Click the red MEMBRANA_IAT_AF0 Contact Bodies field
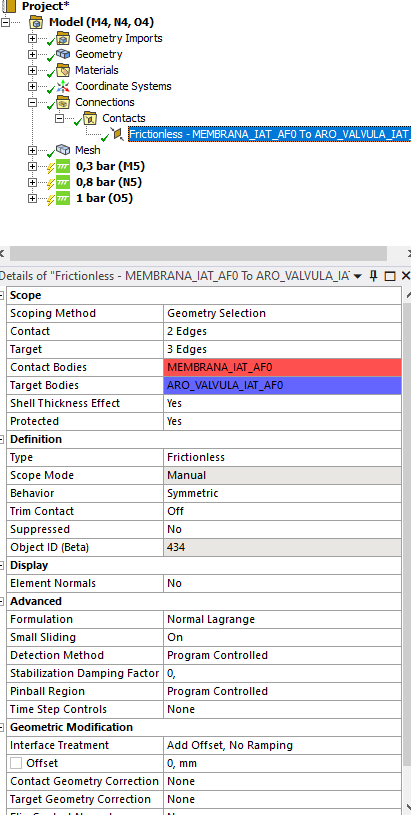Viewport: 411px width, 815px height. [x=283, y=367]
